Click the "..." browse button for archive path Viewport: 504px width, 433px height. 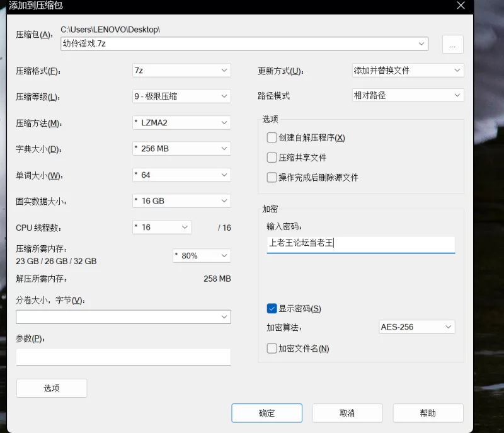tap(453, 44)
